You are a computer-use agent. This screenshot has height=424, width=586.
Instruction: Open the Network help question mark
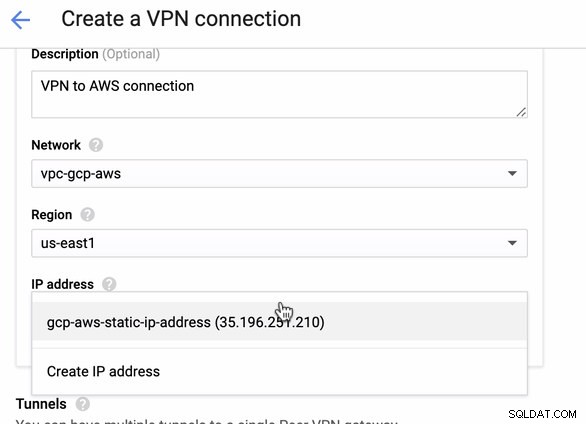click(96, 145)
